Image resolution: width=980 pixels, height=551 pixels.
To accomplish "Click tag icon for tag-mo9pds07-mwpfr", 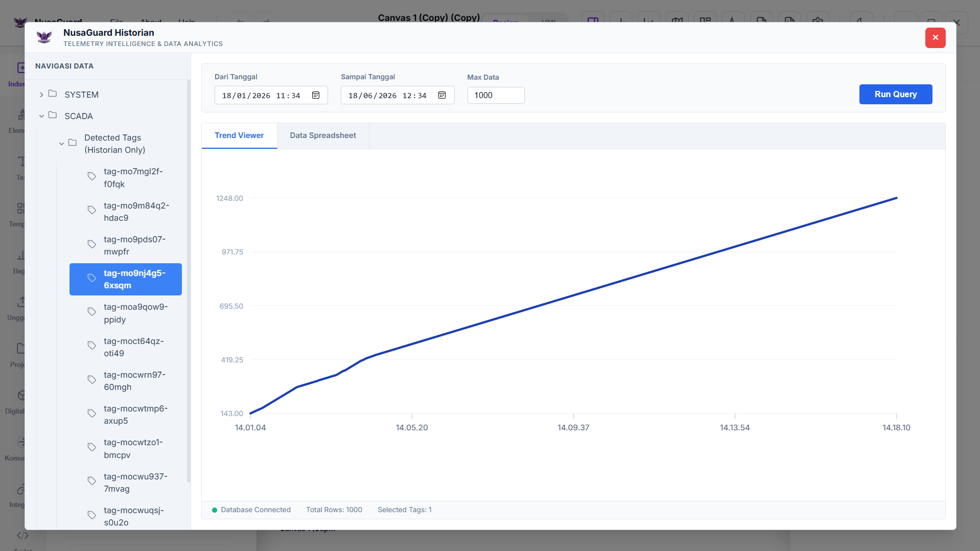I will [92, 244].
